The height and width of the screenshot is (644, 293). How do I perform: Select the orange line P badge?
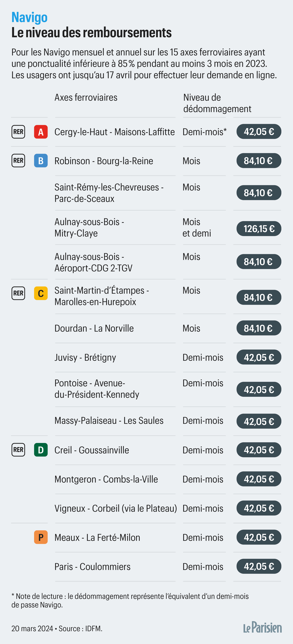point(41,537)
